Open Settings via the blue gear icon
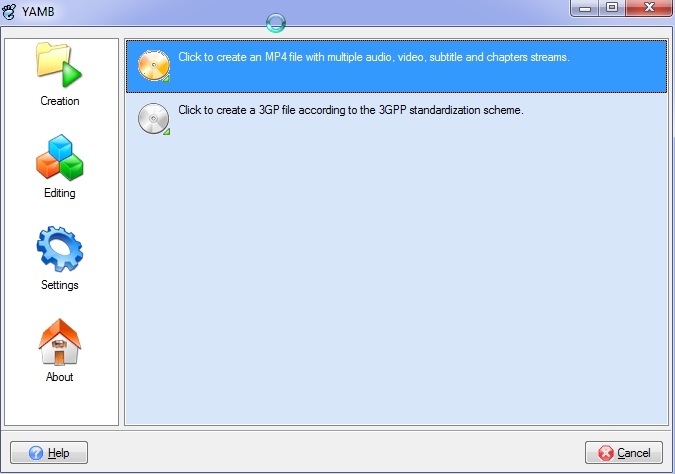The height and width of the screenshot is (474, 675). pos(59,249)
